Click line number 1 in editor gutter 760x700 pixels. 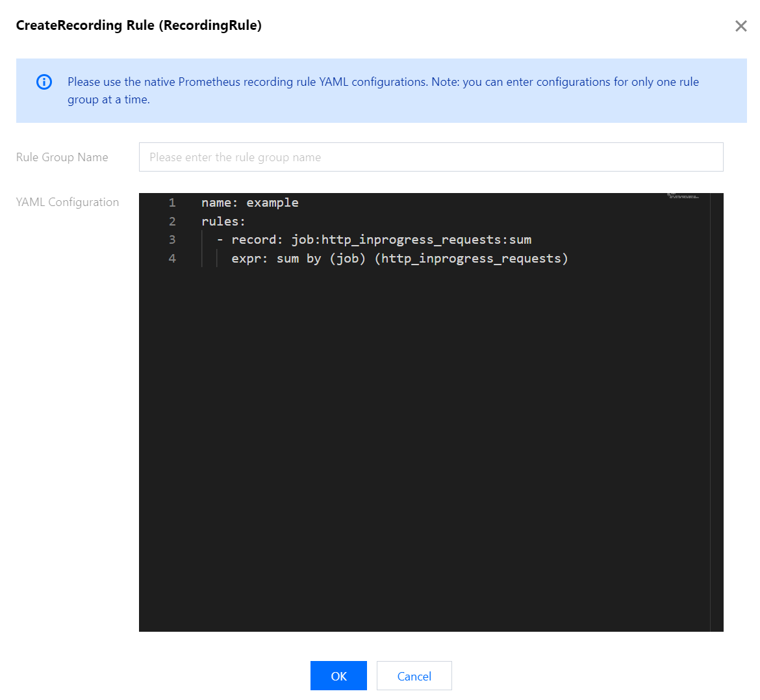tap(172, 203)
